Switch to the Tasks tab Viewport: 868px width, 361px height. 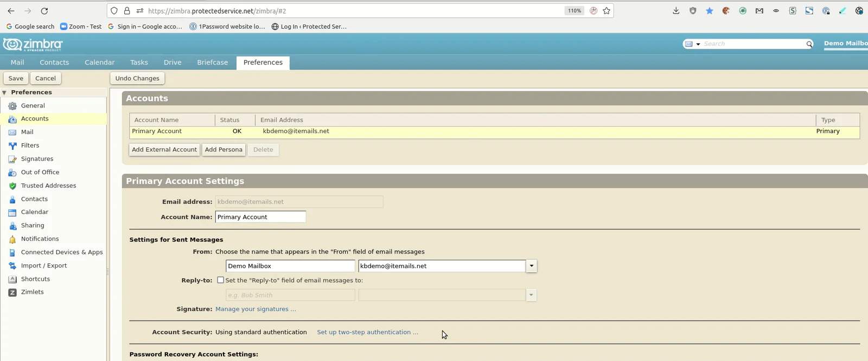(x=139, y=62)
